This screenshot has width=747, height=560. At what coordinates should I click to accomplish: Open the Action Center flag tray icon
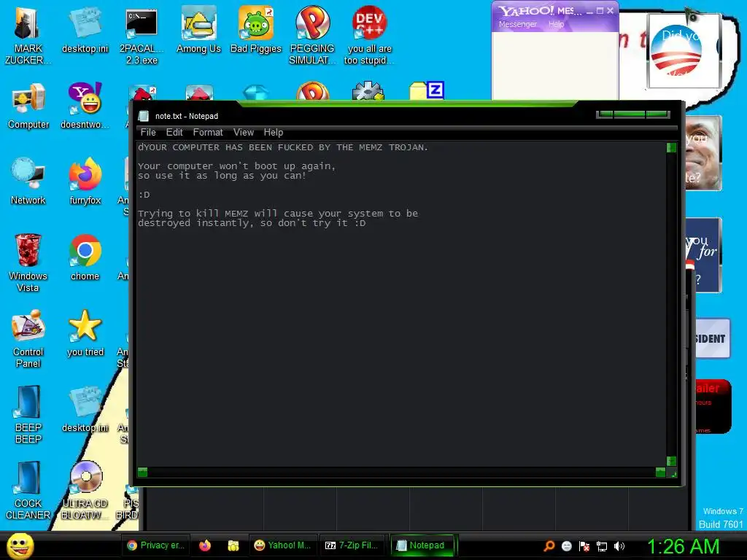[584, 545]
